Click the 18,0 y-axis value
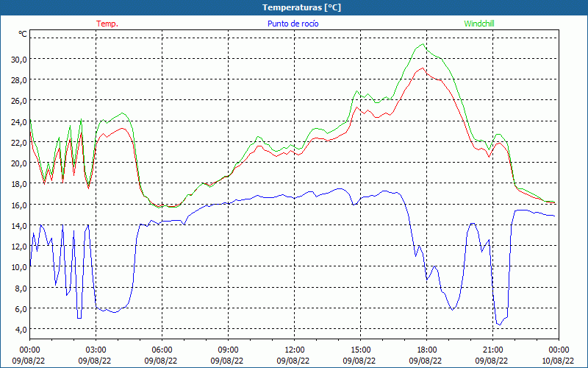This screenshot has width=588, height=368. [19, 184]
